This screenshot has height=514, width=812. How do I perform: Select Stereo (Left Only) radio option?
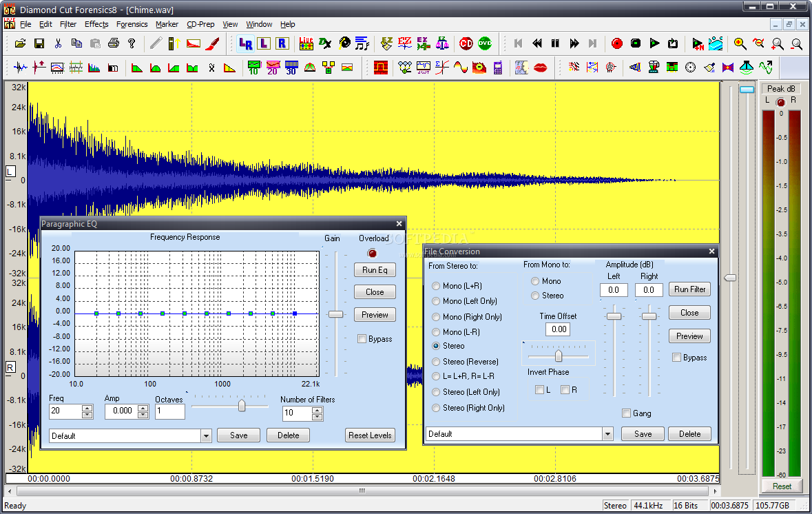(436, 392)
